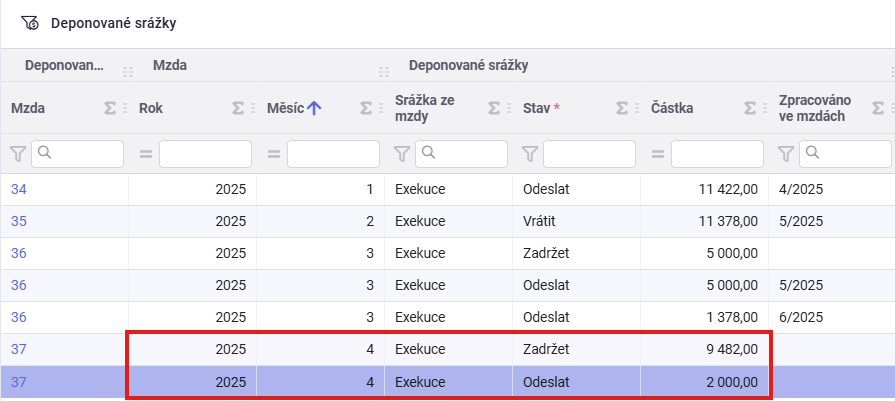Open filter operator for Stav column
The image size is (895, 401).
click(529, 154)
